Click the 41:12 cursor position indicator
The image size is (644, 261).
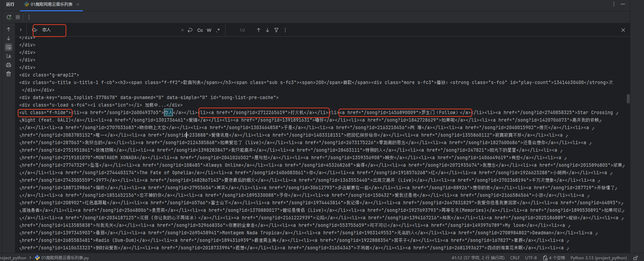[478, 258]
